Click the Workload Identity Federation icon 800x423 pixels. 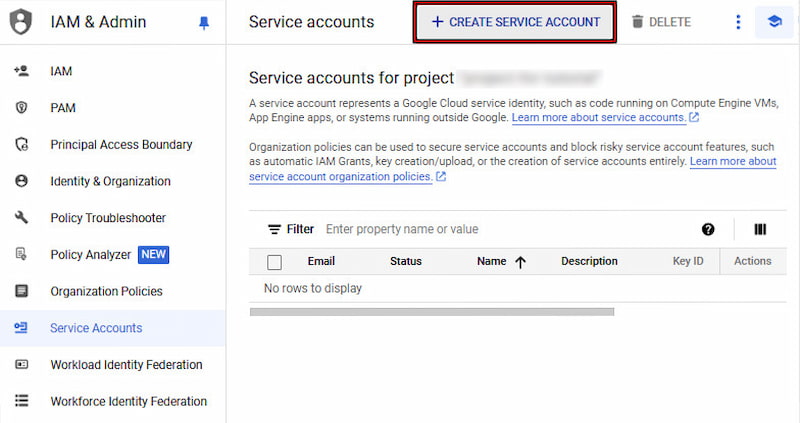coord(21,364)
